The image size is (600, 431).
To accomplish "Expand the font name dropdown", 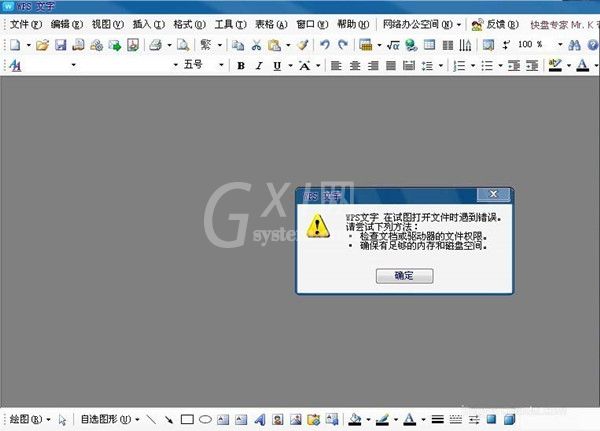I will [176, 65].
